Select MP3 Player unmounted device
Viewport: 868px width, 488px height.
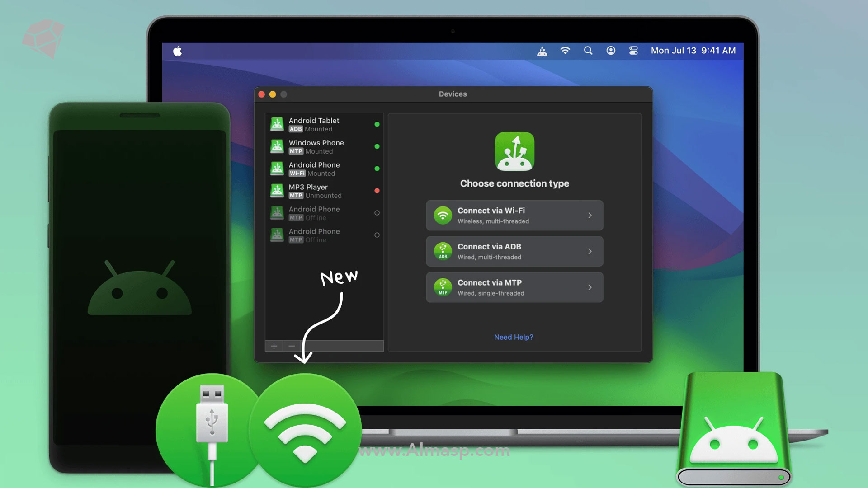point(324,191)
